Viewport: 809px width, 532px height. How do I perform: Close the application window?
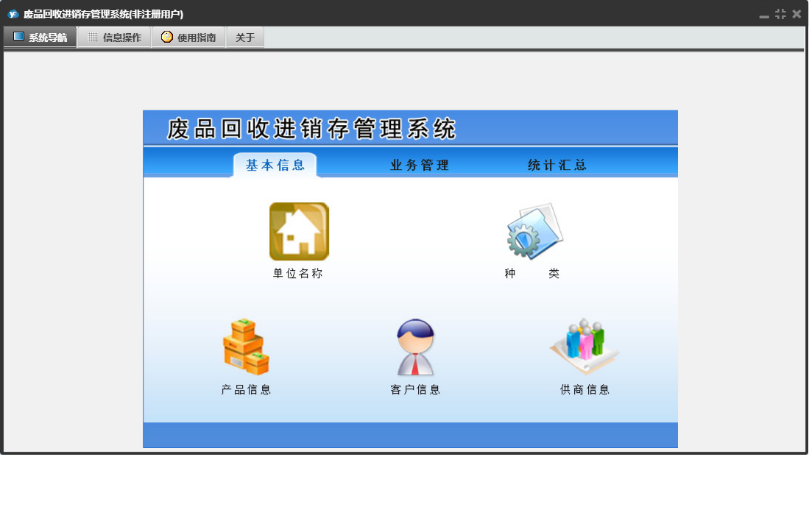(796, 14)
